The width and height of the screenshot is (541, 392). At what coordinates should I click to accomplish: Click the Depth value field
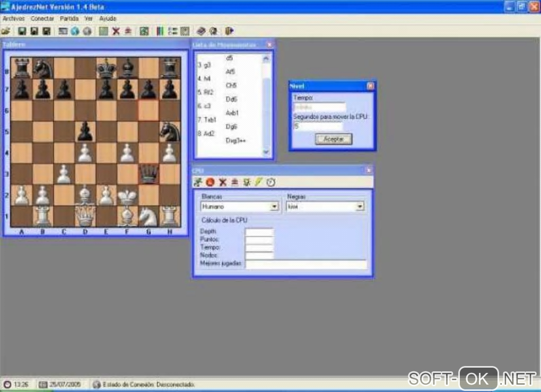click(x=259, y=232)
